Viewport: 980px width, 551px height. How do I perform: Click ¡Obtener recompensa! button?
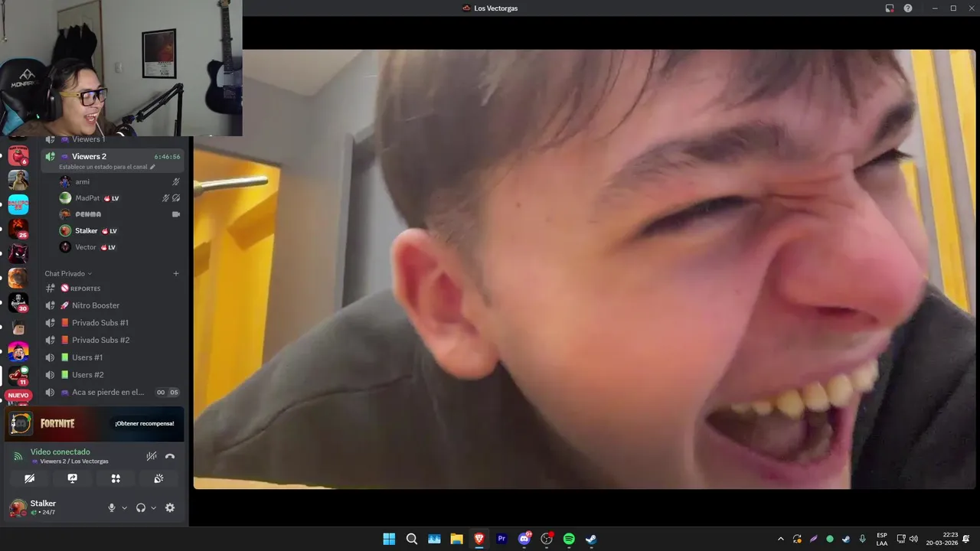[145, 423]
